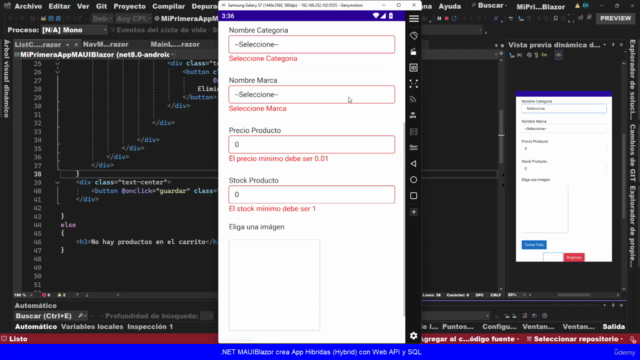Open the Editar menu
Image resolution: width=640 pixels, height=360 pixels.
click(59, 6)
